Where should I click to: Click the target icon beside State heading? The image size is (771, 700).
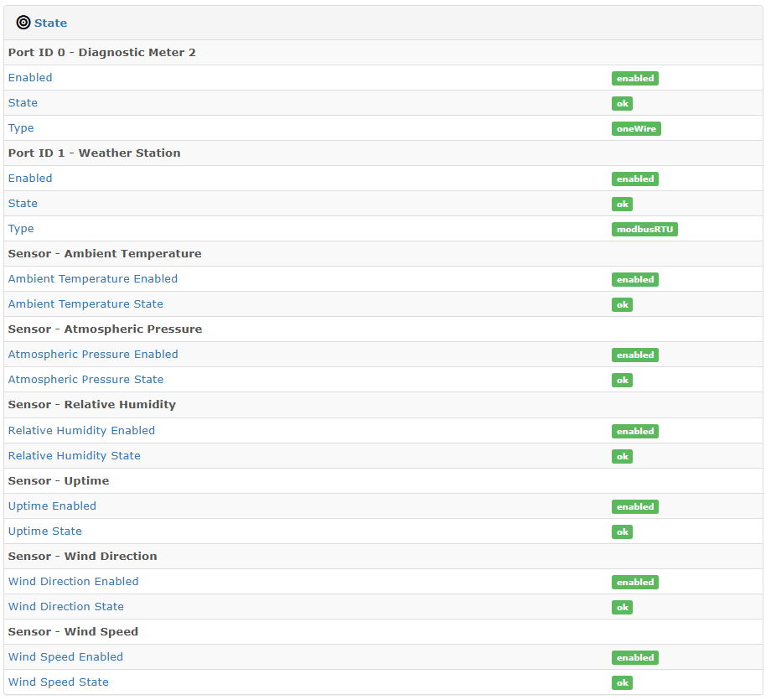pos(23,23)
